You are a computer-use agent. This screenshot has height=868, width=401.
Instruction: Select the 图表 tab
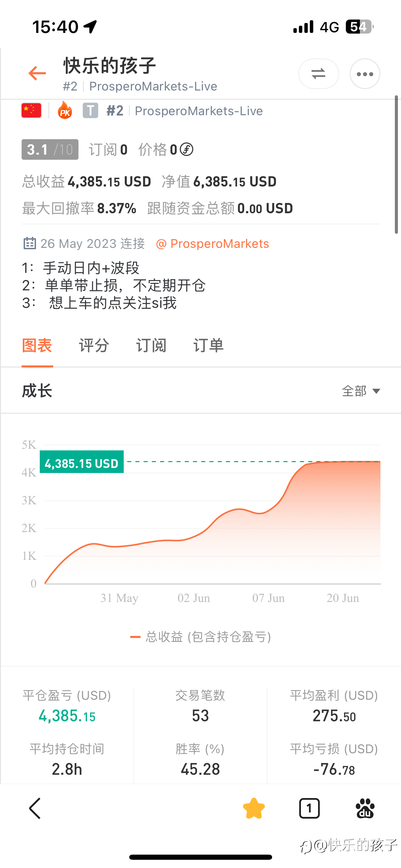coord(37,346)
